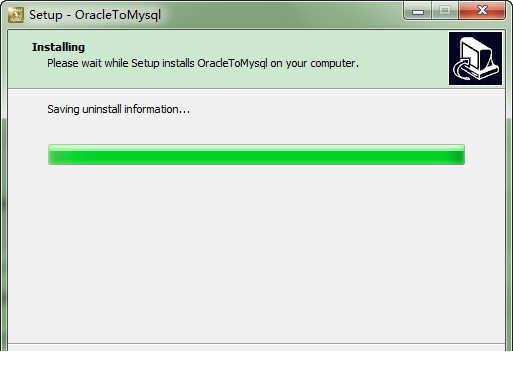Screen dimensions: 513x365
Task: Close the OracleToMysql setup window
Action: [482, 11]
